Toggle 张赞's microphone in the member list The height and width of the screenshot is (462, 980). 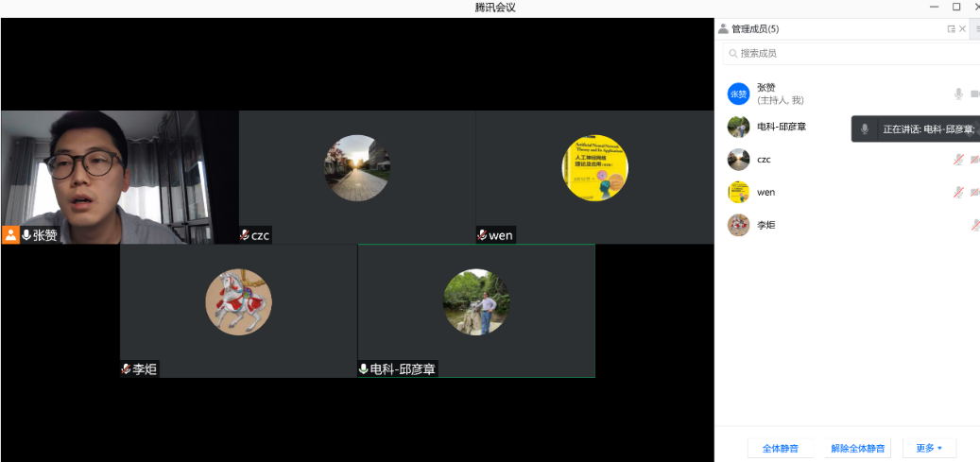(958, 94)
